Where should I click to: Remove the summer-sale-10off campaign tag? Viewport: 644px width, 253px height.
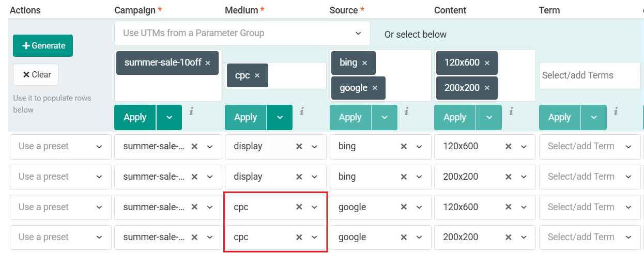208,63
